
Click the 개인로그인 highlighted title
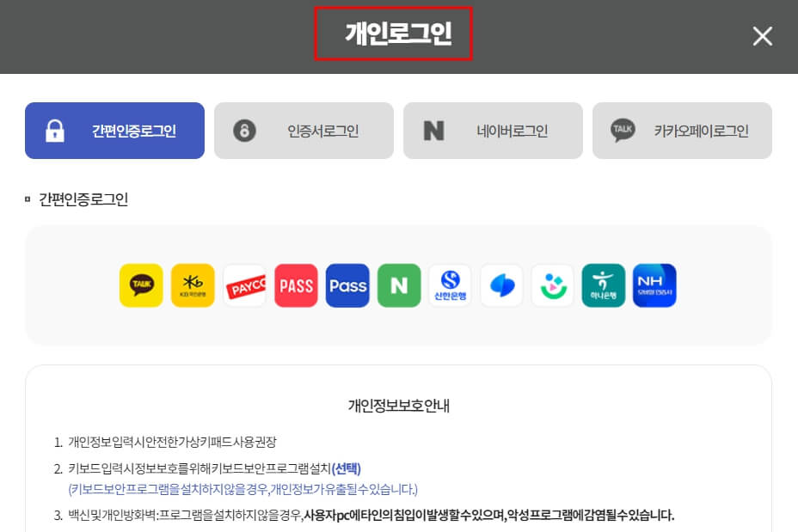(x=393, y=34)
